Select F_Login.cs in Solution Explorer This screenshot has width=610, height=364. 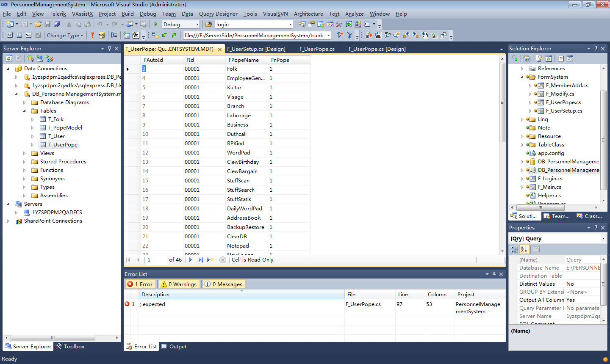click(550, 179)
